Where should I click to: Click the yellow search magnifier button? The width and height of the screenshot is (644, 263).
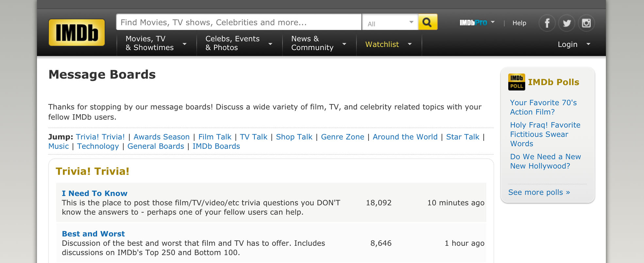(x=428, y=22)
